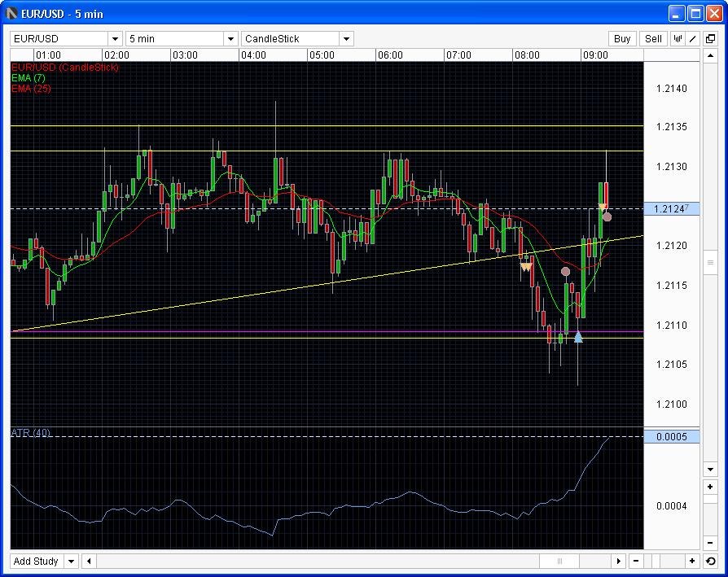Click the EMA (7) legend label
728x577 pixels.
[29, 78]
